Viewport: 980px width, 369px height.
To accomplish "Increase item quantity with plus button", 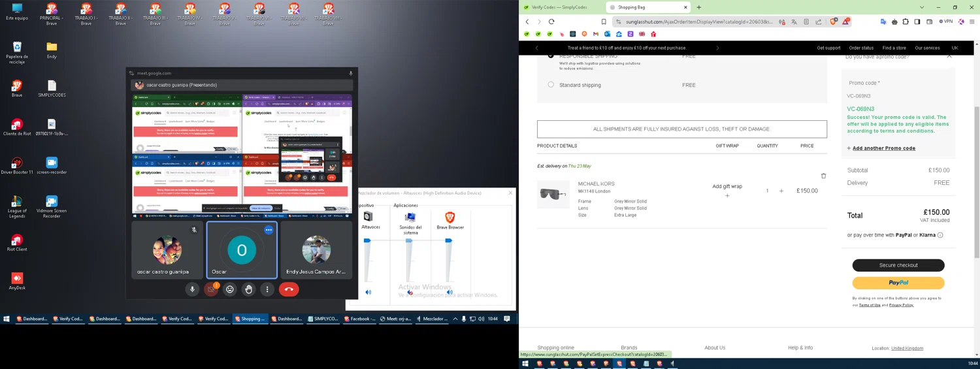I will coord(781,191).
